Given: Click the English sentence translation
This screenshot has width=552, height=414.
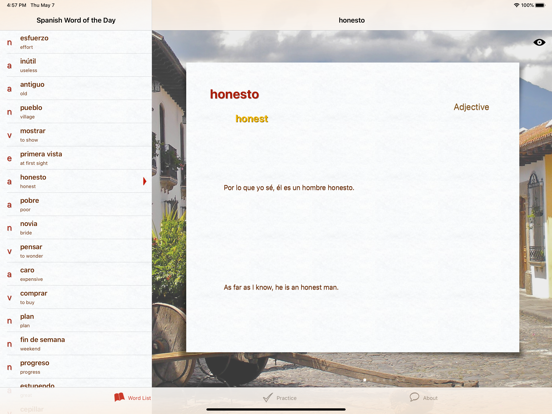Looking at the screenshot, I should [281, 287].
